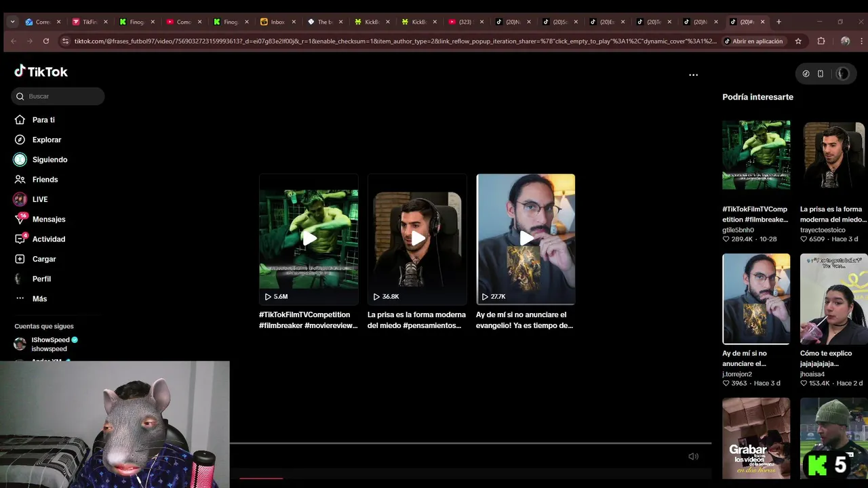868x488 pixels.
Task: Close the active TikTok tab
Action: click(762, 22)
